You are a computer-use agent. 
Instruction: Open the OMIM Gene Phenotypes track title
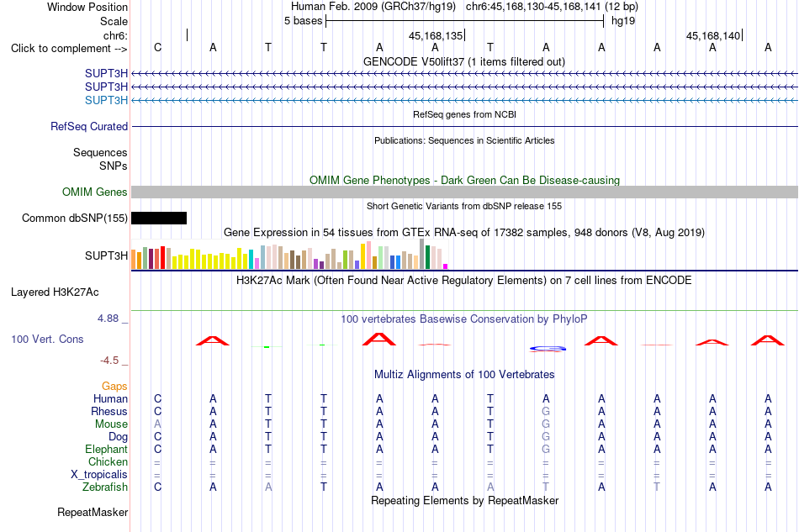pyautogui.click(x=464, y=180)
